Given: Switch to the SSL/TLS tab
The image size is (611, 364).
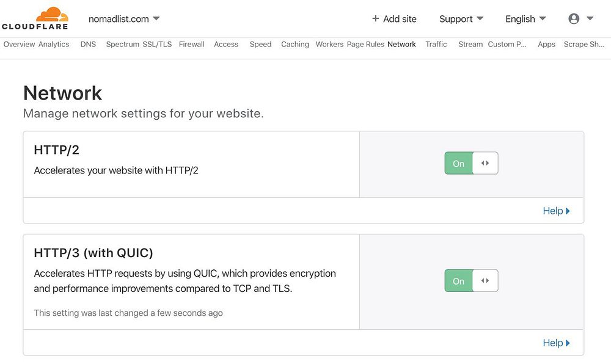Looking at the screenshot, I should coord(157,44).
